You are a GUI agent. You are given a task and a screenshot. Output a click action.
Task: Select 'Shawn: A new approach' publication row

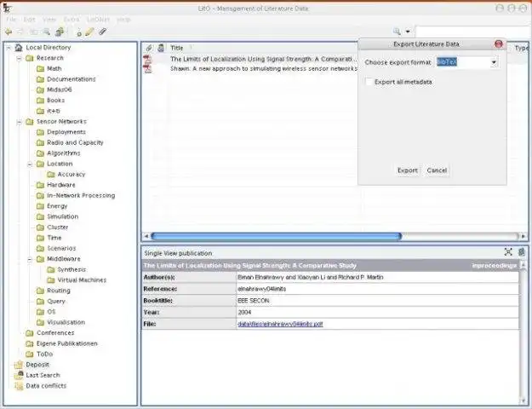tap(250, 69)
